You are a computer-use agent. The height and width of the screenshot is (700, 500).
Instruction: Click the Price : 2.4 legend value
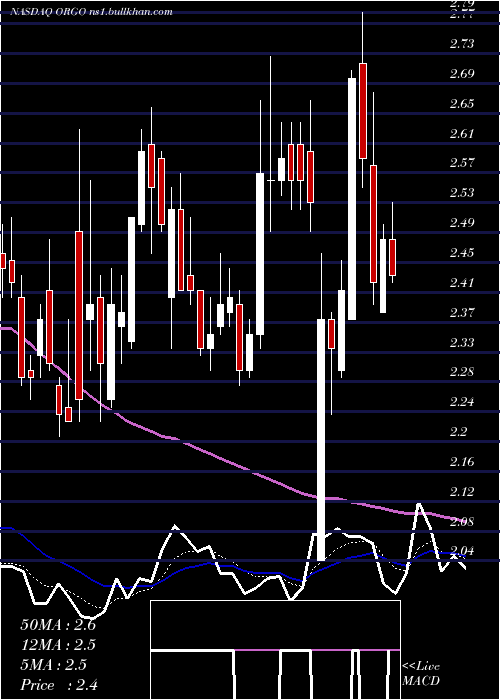coord(59,685)
